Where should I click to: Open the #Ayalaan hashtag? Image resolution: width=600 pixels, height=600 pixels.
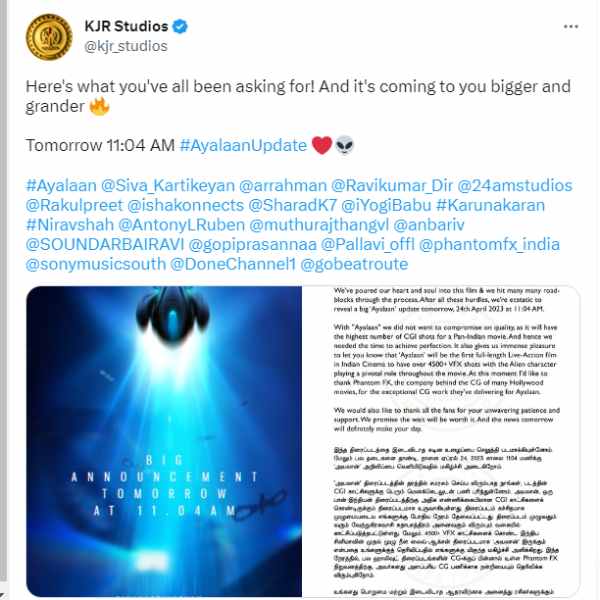[x=61, y=186]
